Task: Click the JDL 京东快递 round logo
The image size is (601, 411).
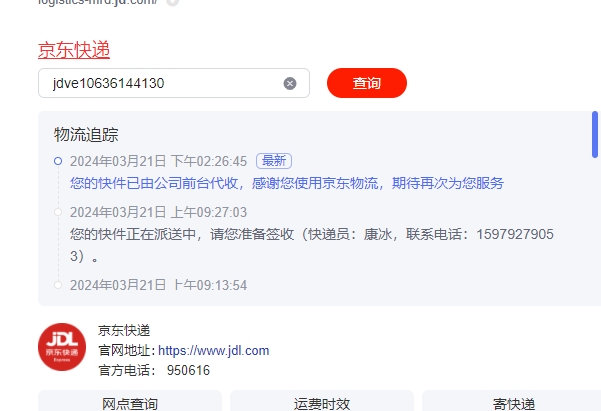Action: point(62,347)
